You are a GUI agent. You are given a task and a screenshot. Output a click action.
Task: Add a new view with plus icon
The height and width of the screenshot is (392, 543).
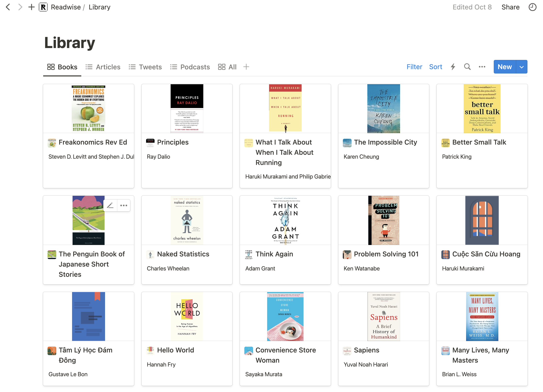click(x=246, y=67)
